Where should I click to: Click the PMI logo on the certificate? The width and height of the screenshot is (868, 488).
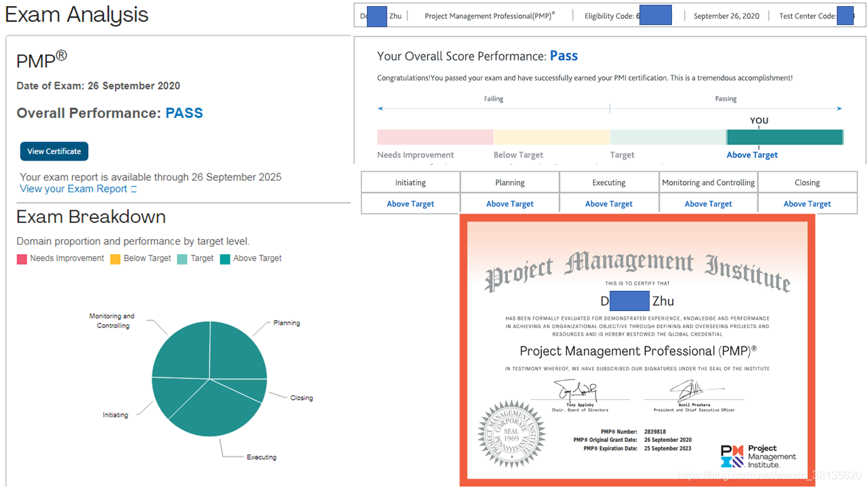coord(758,456)
